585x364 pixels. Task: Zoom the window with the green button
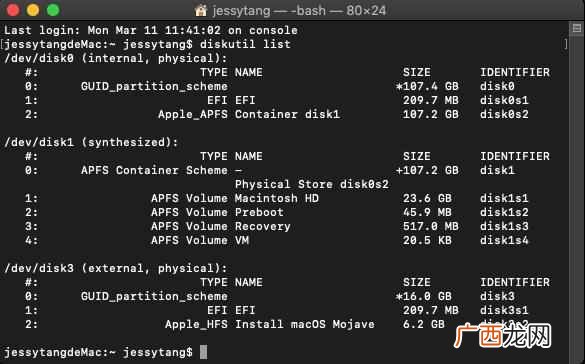pyautogui.click(x=53, y=10)
